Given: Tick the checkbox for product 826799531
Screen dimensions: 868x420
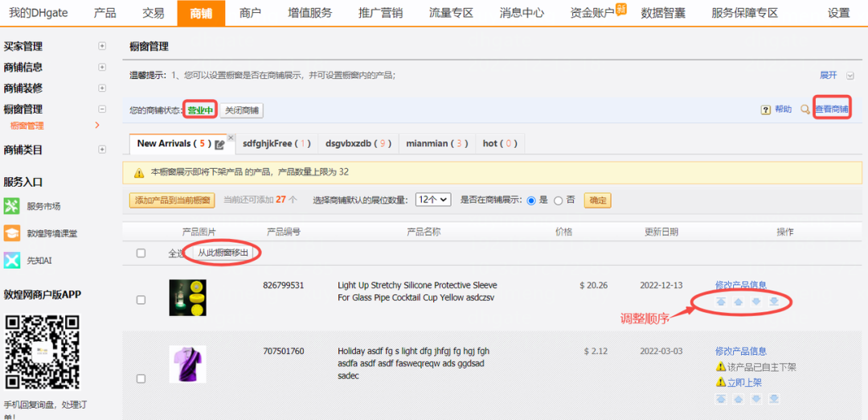Looking at the screenshot, I should click(x=141, y=300).
